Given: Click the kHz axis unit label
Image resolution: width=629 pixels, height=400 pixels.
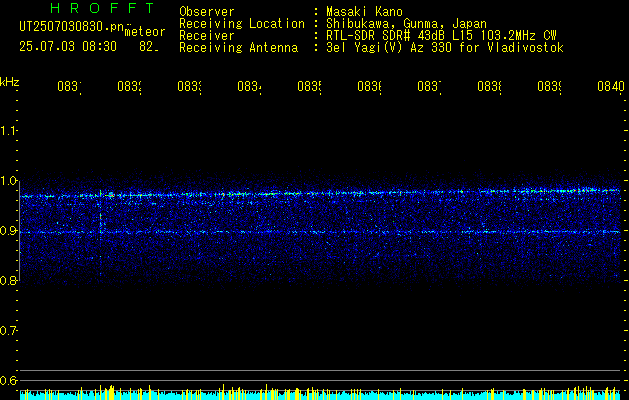Looking at the screenshot, I should (9, 82).
